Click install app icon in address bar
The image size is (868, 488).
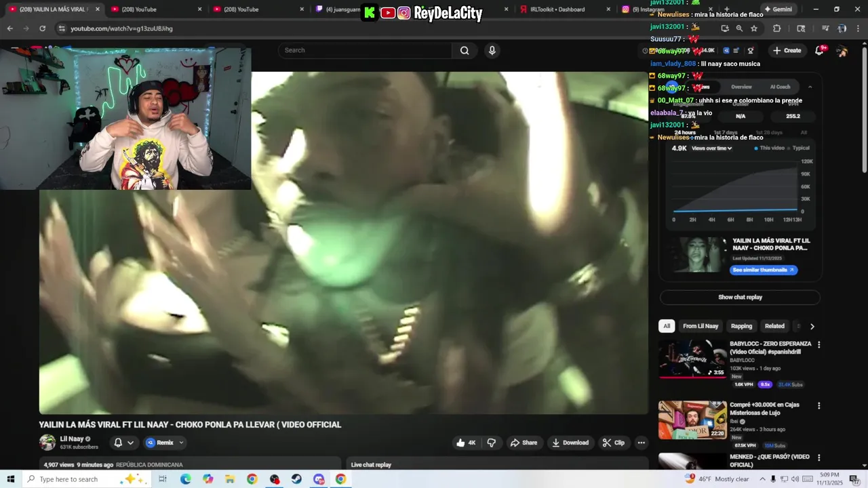point(725,28)
